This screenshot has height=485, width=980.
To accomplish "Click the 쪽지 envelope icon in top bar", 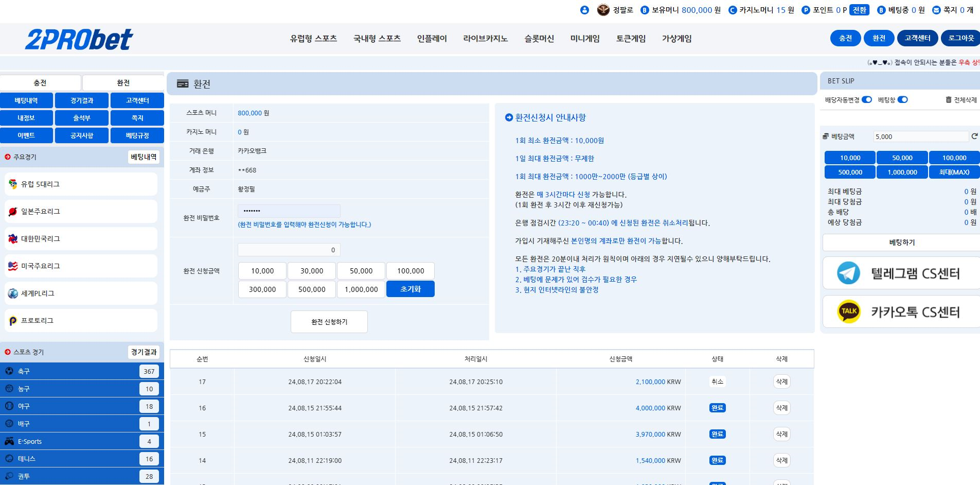I will 936,10.
